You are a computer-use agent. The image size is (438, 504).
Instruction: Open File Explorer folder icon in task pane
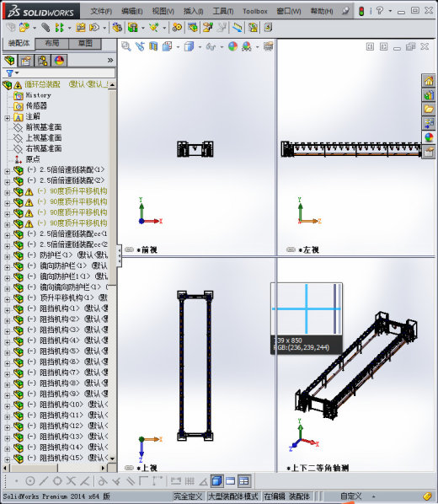pyautogui.click(x=429, y=110)
